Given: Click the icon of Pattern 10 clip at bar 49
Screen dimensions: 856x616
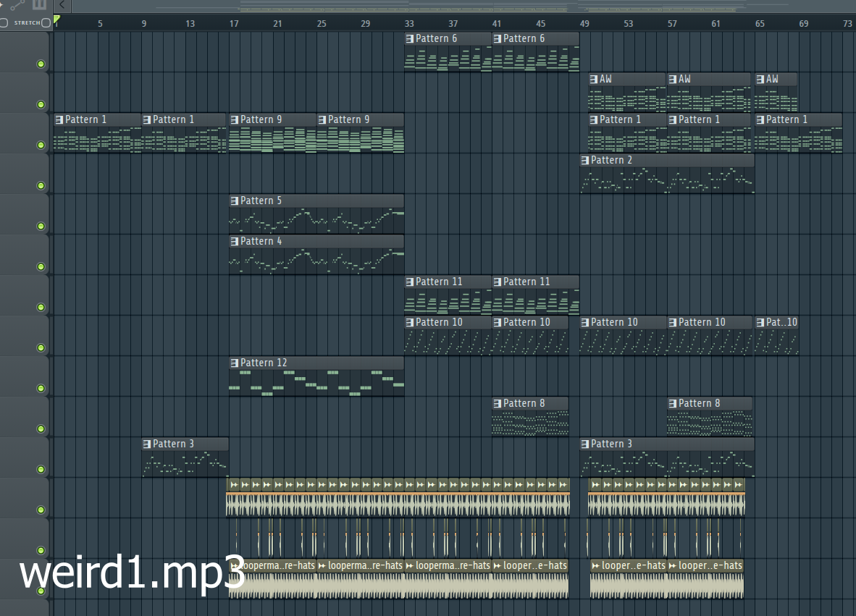Looking at the screenshot, I should (x=584, y=322).
